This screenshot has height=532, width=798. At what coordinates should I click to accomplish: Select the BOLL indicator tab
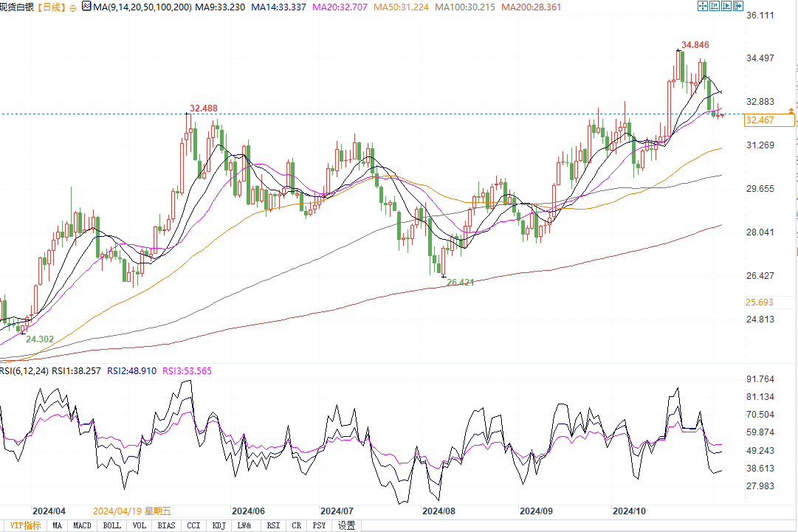(111, 525)
